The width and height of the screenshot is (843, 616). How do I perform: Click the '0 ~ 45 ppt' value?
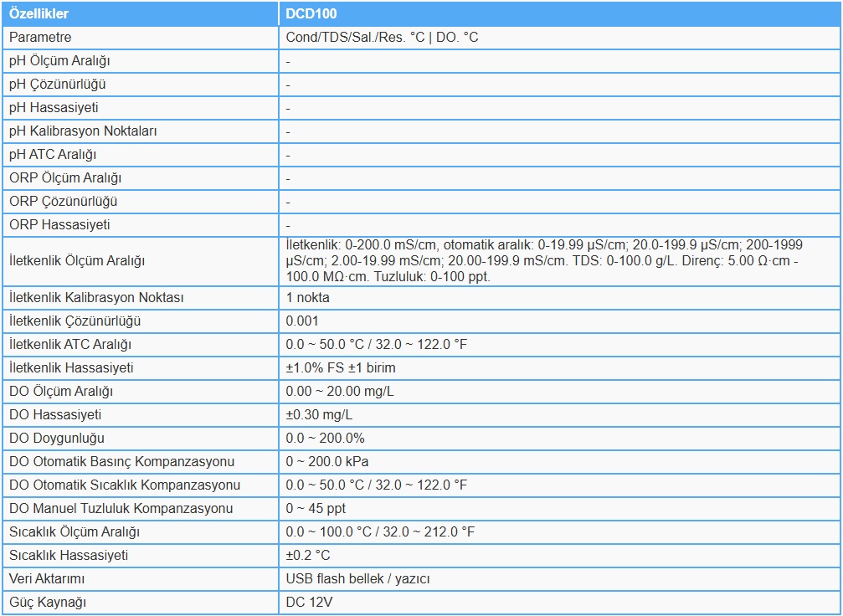(x=316, y=509)
